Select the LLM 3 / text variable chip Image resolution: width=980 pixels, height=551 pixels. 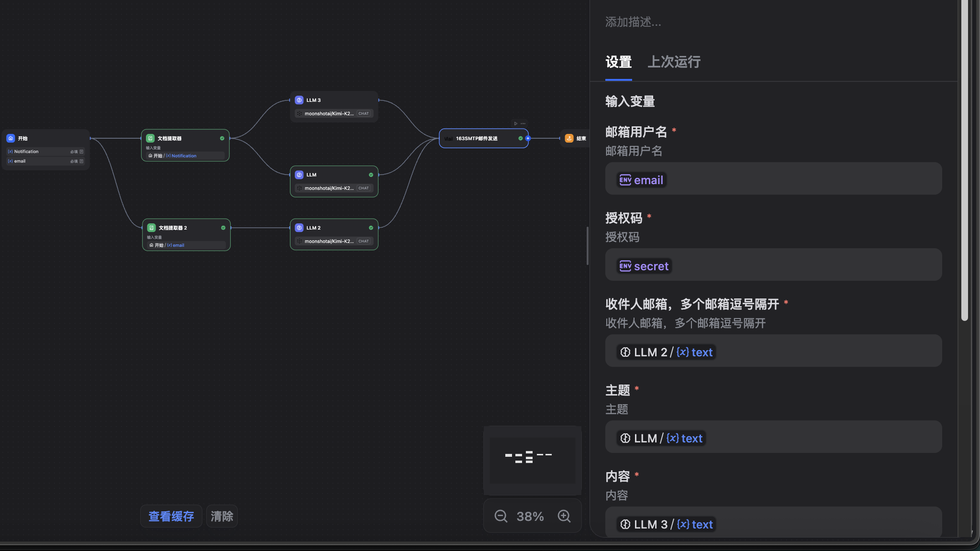tap(666, 524)
